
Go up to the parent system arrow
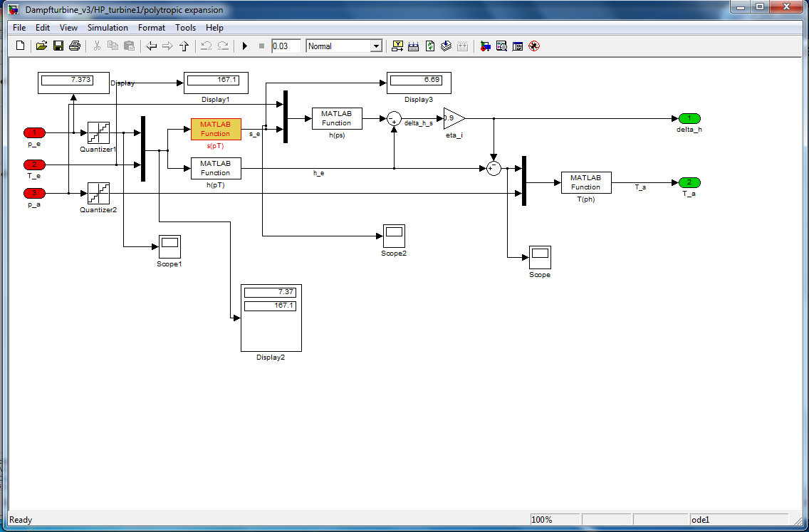(x=184, y=46)
